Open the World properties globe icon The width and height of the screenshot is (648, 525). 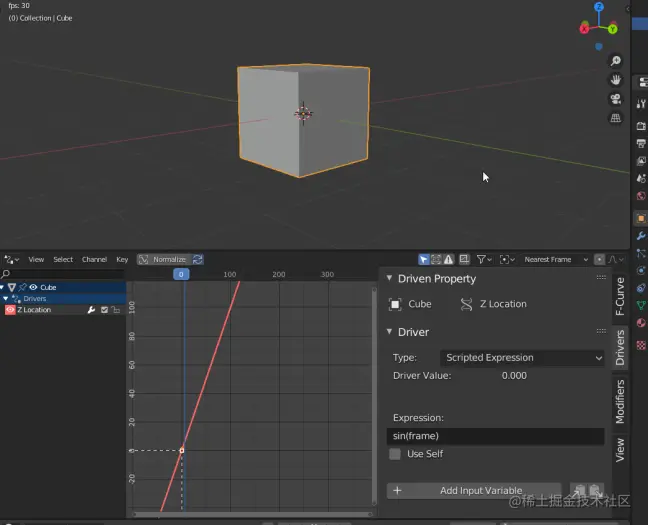[641, 196]
